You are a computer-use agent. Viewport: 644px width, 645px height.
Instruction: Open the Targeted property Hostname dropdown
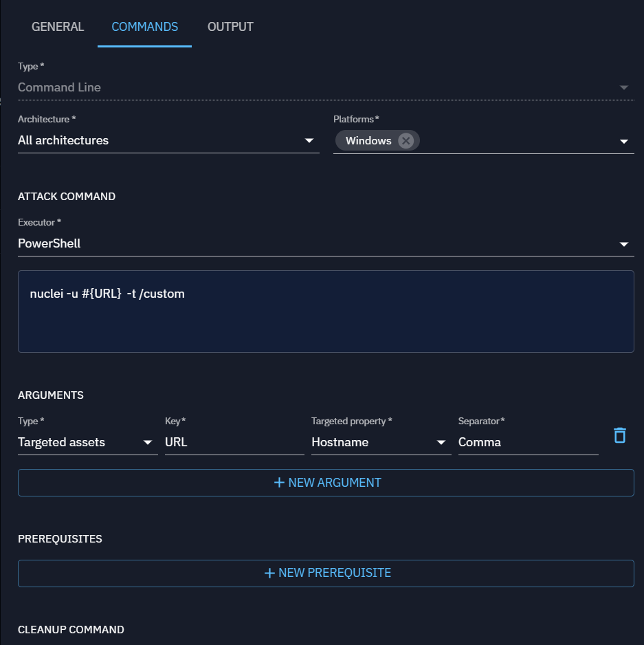(441, 443)
